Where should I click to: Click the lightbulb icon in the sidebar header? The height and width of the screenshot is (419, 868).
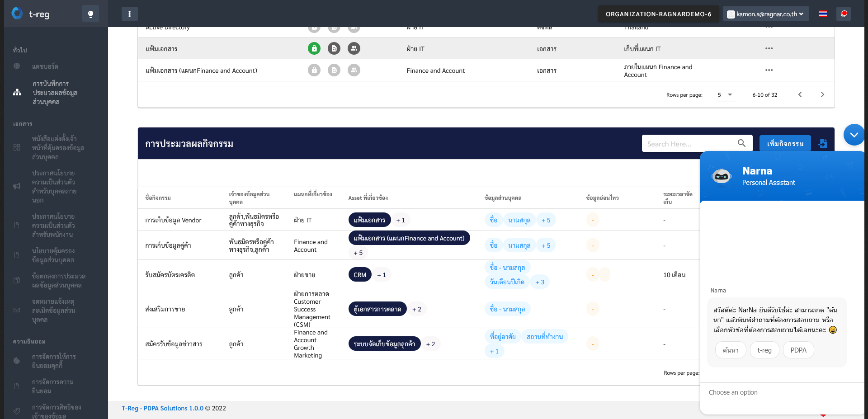click(90, 14)
